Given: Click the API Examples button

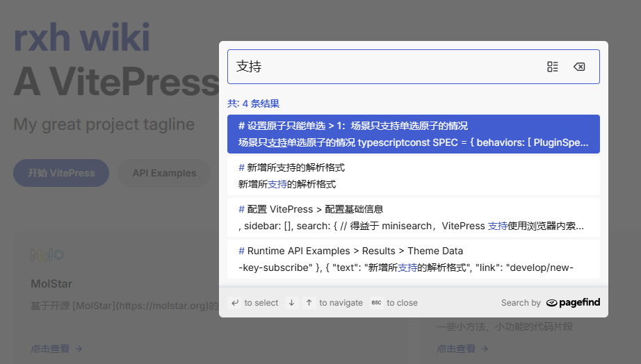Looking at the screenshot, I should point(164,173).
